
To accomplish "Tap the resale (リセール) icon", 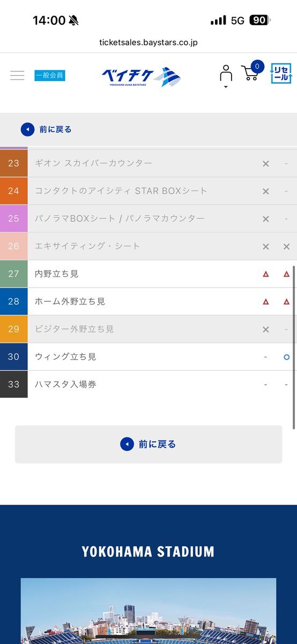I will pos(281,74).
